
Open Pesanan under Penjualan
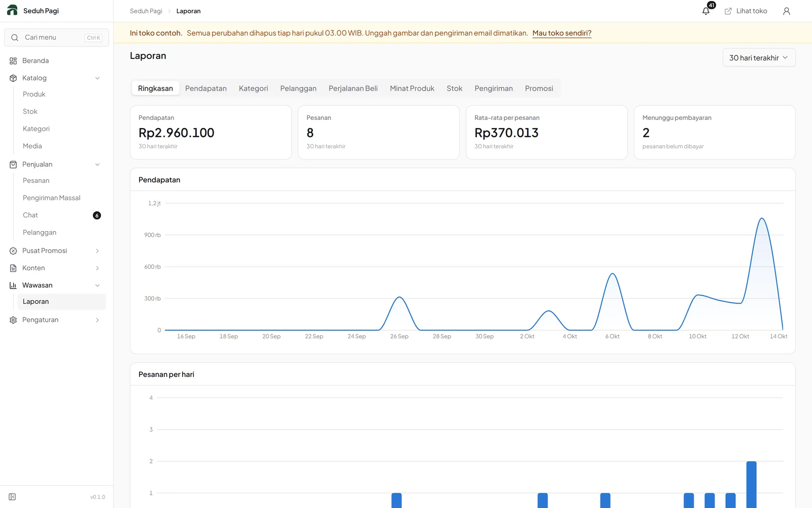36,181
